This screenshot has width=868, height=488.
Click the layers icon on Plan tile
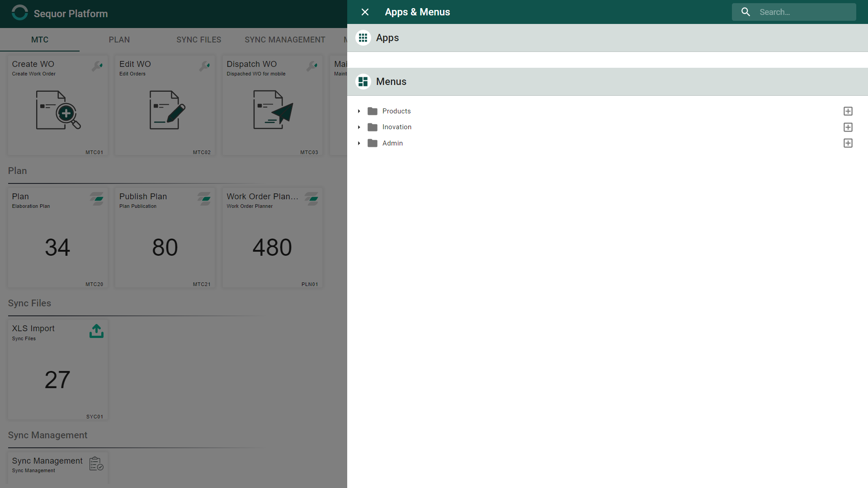(x=97, y=199)
